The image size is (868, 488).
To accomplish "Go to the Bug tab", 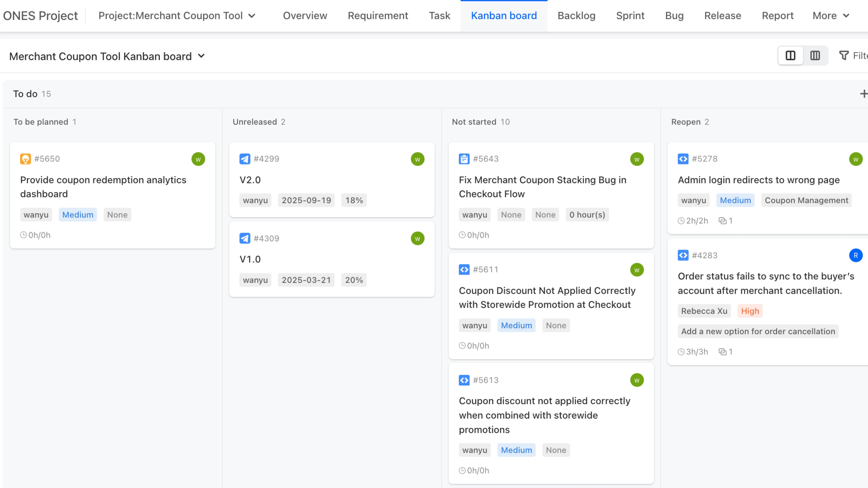I will pyautogui.click(x=674, y=16).
